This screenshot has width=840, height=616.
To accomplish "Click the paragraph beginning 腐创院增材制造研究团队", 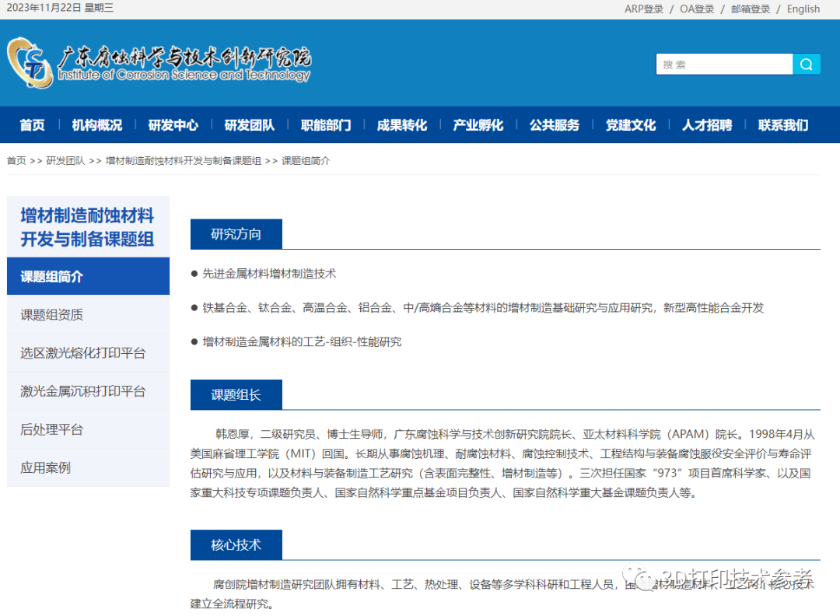I will (502, 594).
